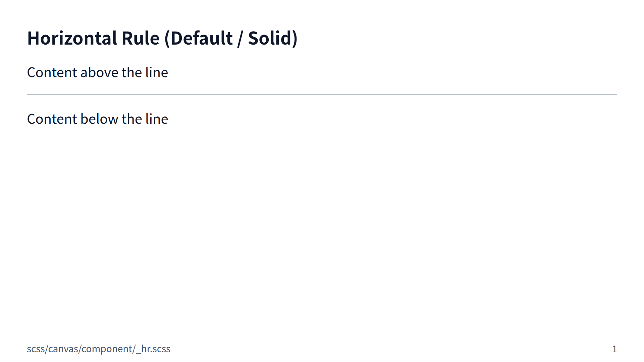Click "(Default" in the slide heading
644x362 pixels.
(198, 38)
